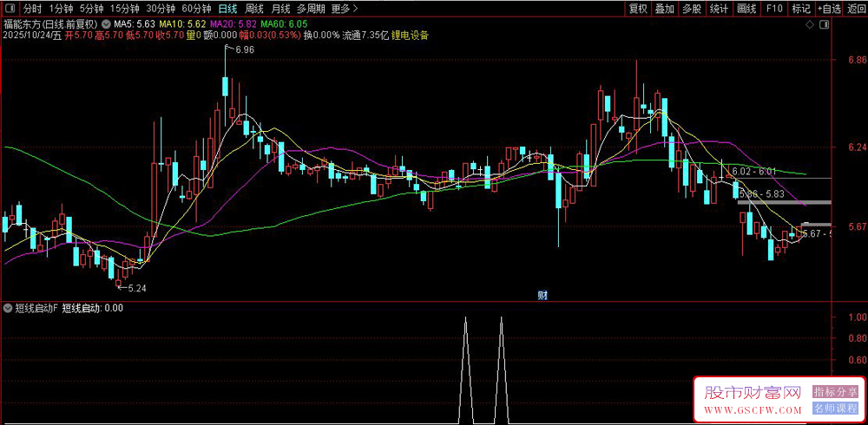Image resolution: width=868 pixels, height=425 pixels.
Task: Open F10 company info
Action: (774, 9)
